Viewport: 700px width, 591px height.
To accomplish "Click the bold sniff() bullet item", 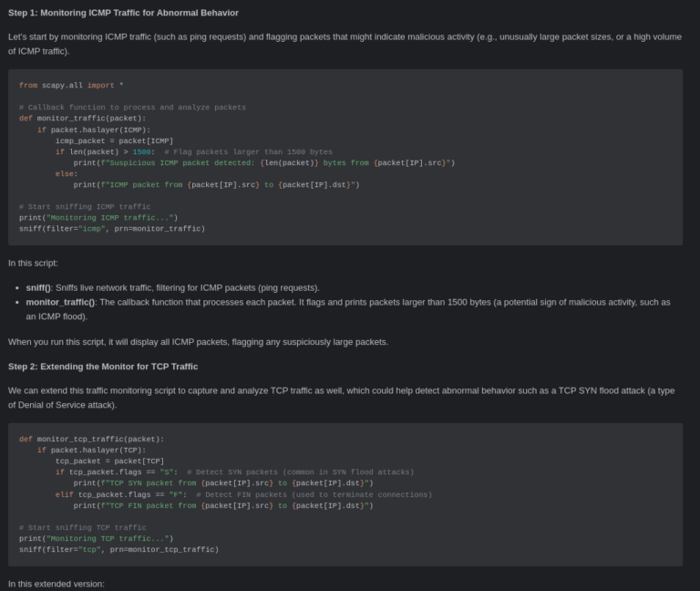I will pos(40,287).
